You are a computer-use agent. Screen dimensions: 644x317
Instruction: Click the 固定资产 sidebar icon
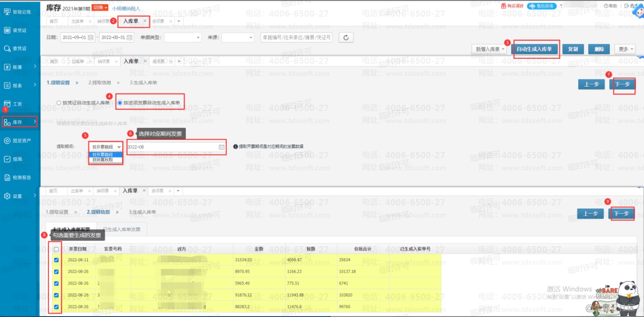pyautogui.click(x=7, y=141)
